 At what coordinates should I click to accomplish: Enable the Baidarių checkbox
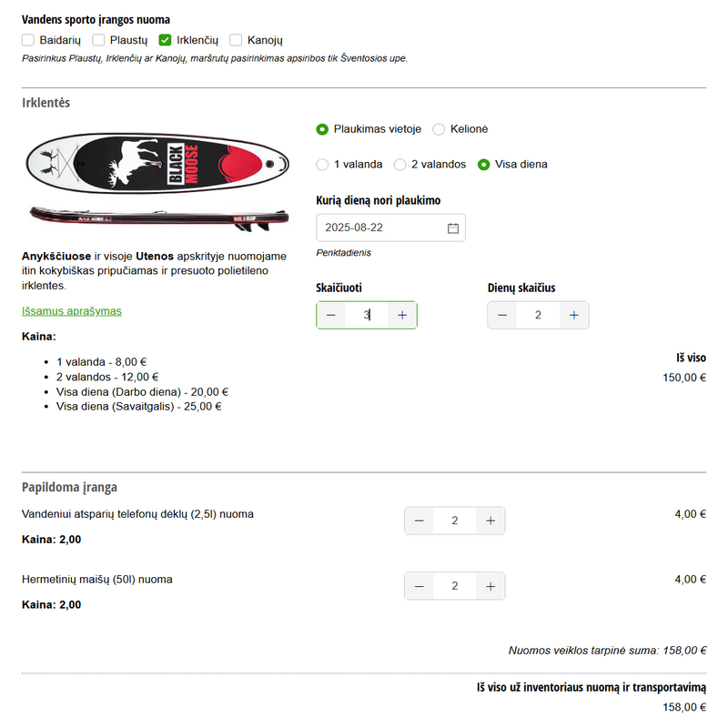pyautogui.click(x=28, y=40)
